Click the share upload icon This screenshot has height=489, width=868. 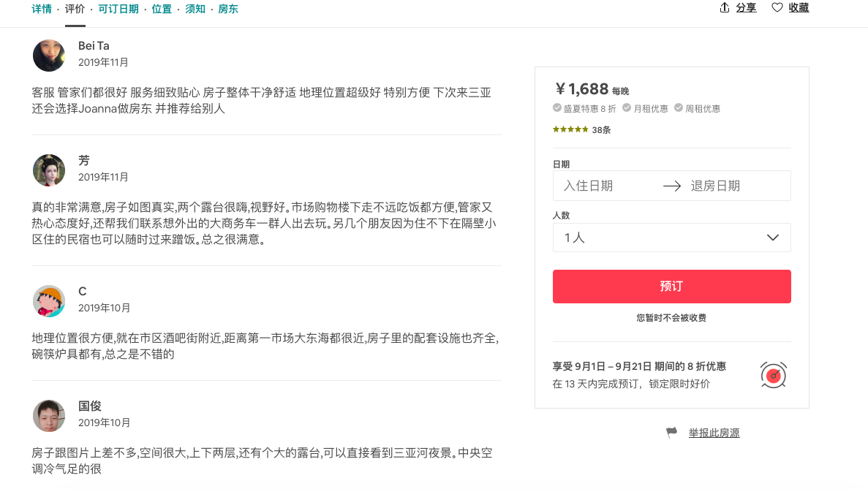tap(725, 8)
